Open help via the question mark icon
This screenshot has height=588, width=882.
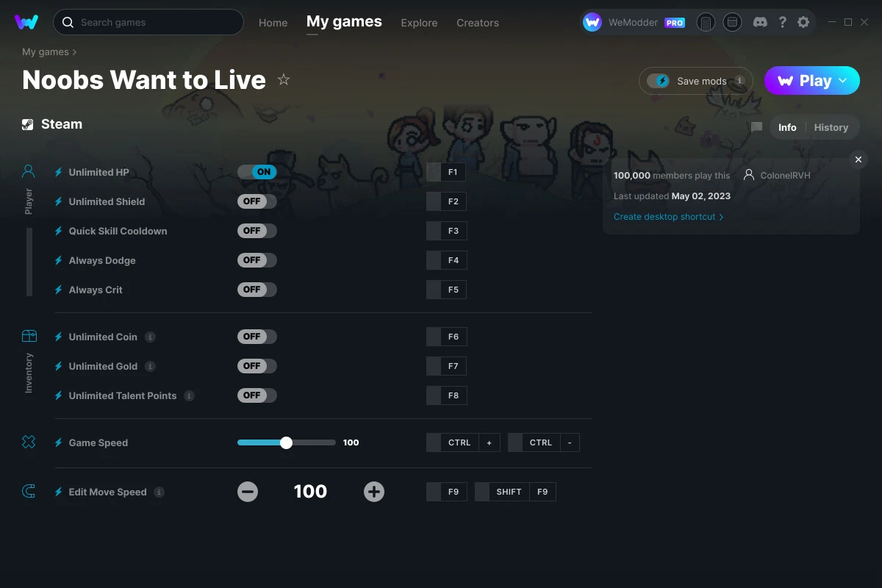coord(782,23)
